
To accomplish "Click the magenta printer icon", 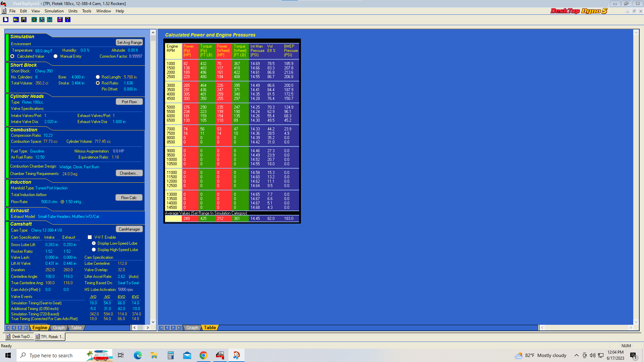I will pos(60,20).
